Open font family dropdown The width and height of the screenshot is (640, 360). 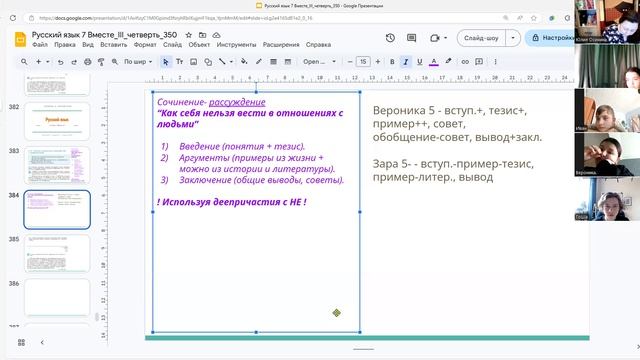coord(319,62)
